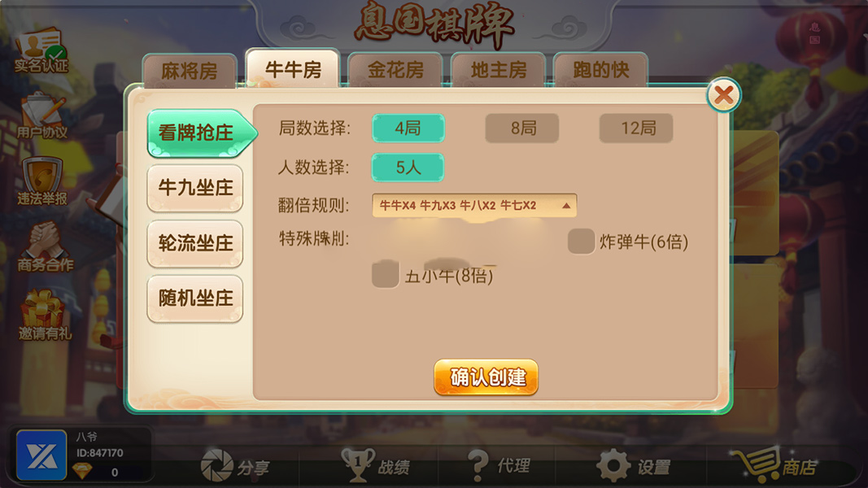Open the 违法举报 report shield icon
The height and width of the screenshot is (488, 868).
[42, 181]
